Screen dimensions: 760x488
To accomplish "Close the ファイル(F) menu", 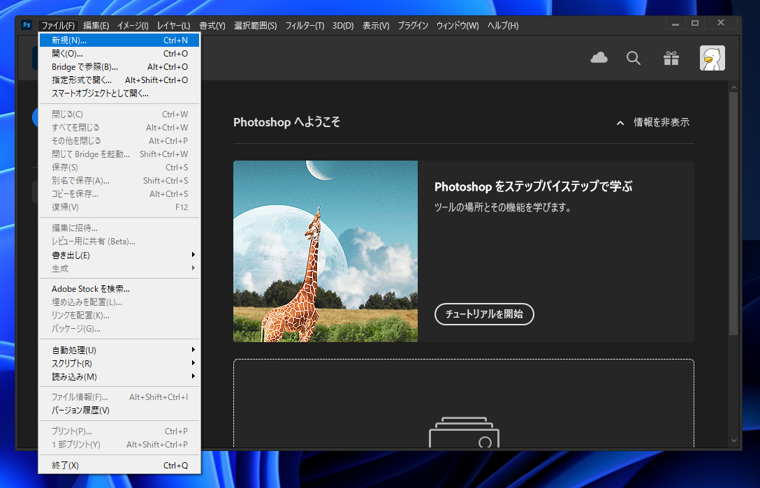I will tap(58, 26).
